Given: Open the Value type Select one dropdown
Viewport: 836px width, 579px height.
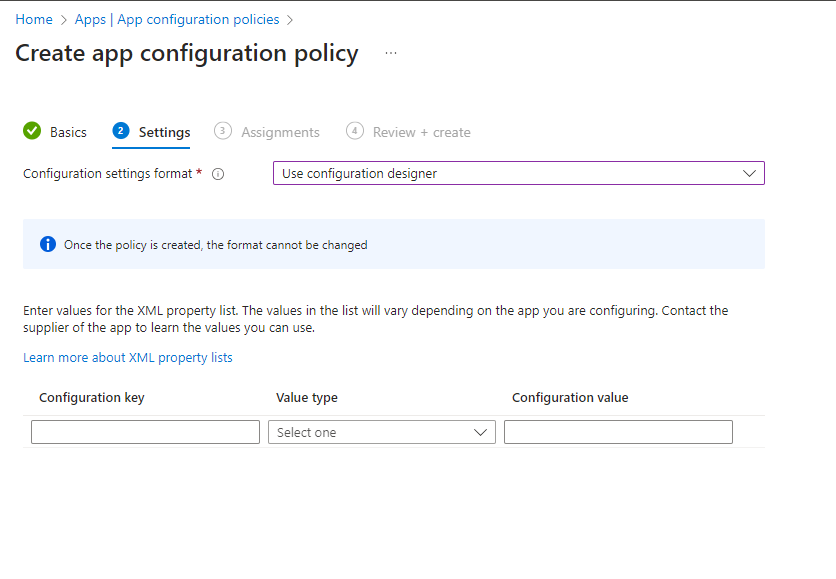Looking at the screenshot, I should [x=381, y=431].
